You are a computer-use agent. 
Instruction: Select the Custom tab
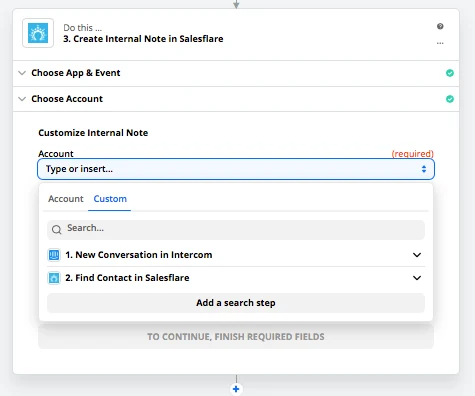[x=110, y=199]
